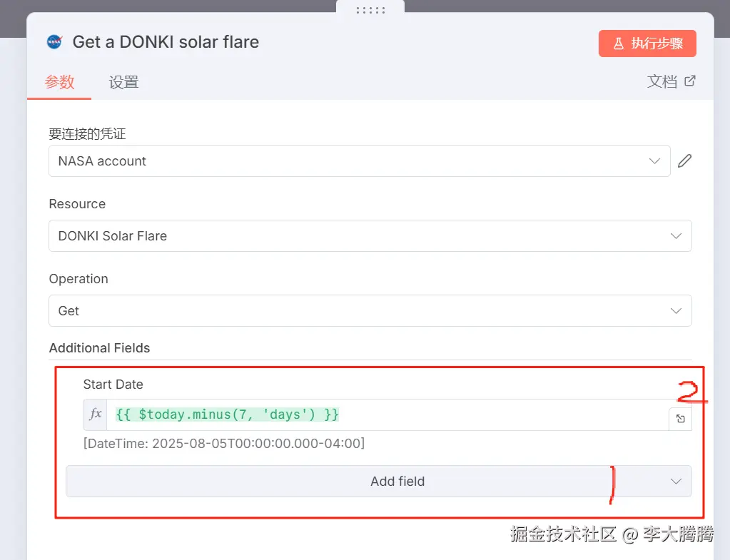Click the Start Date expression input field

pyautogui.click(x=387, y=414)
